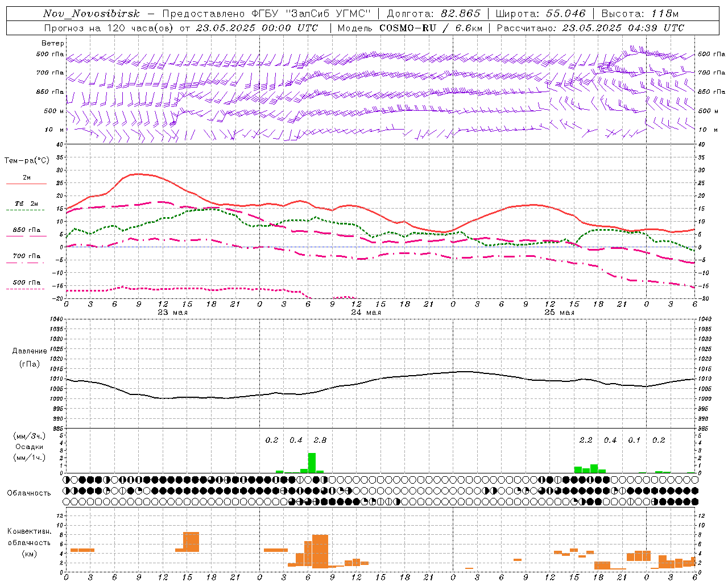Select the "Td 2м" dew point legend entry
Screen dimensions: 728x582
click(26, 203)
